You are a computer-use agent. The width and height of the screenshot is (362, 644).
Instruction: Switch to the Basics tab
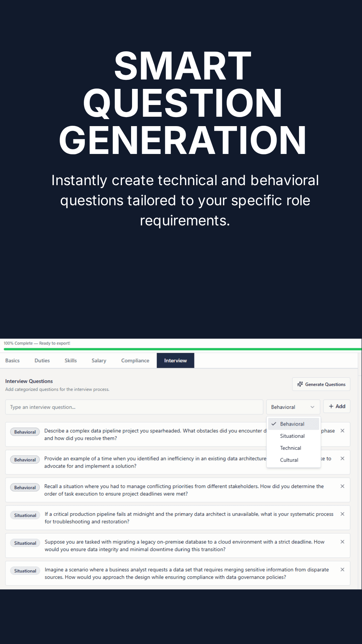(12, 361)
